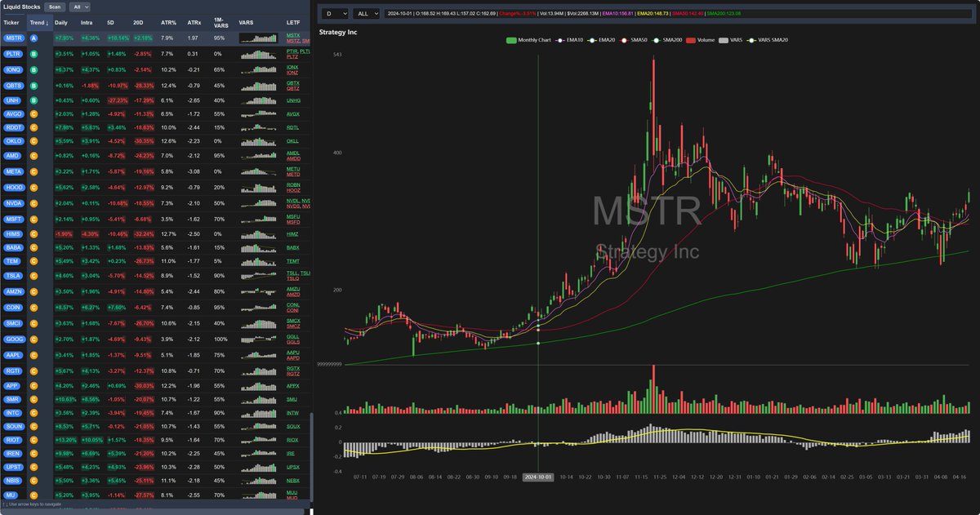Click the 2024-10-01 date marker on axis
The height and width of the screenshot is (515, 980).
(x=538, y=476)
